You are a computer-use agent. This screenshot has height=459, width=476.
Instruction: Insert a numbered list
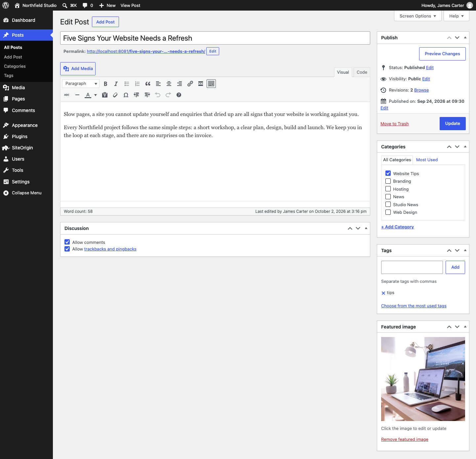coord(137,84)
